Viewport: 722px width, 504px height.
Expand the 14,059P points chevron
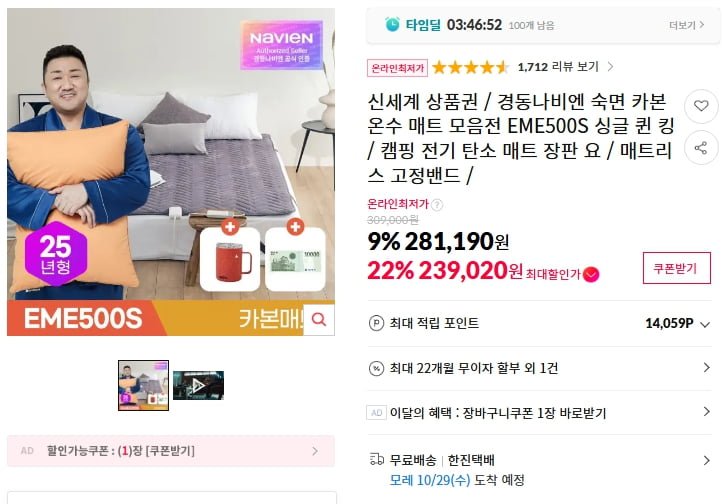(x=705, y=324)
